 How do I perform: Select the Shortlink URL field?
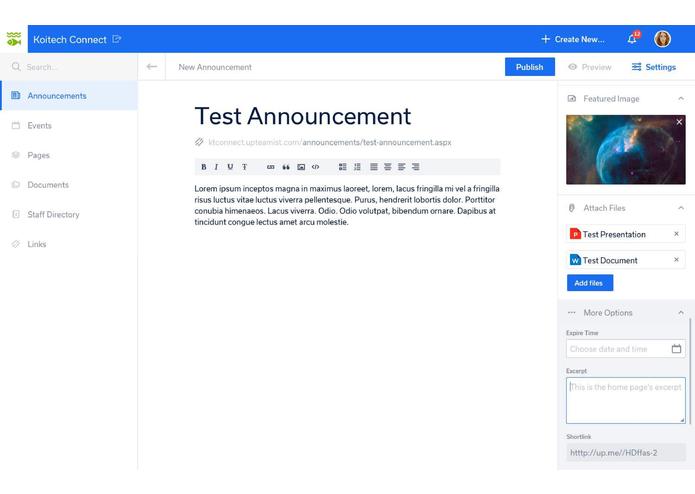pos(626,453)
